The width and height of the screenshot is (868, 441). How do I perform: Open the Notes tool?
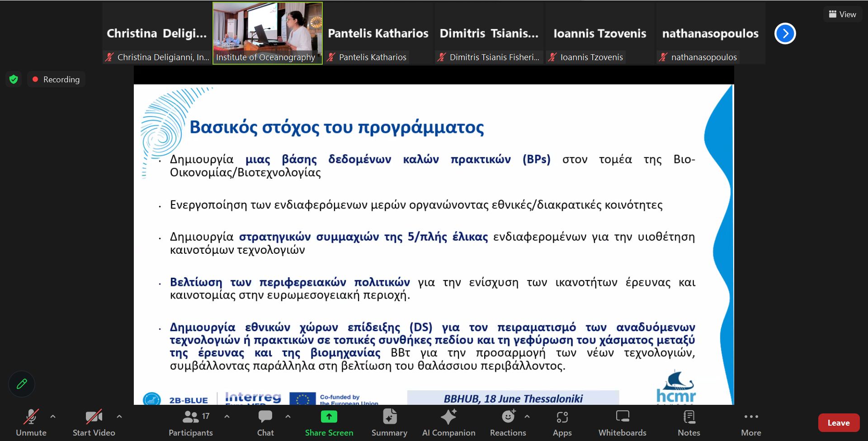(x=689, y=422)
